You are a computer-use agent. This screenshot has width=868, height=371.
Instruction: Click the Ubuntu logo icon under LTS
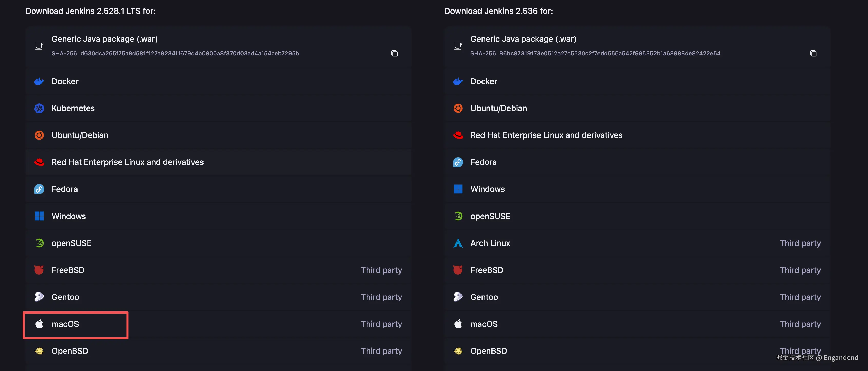coord(39,135)
